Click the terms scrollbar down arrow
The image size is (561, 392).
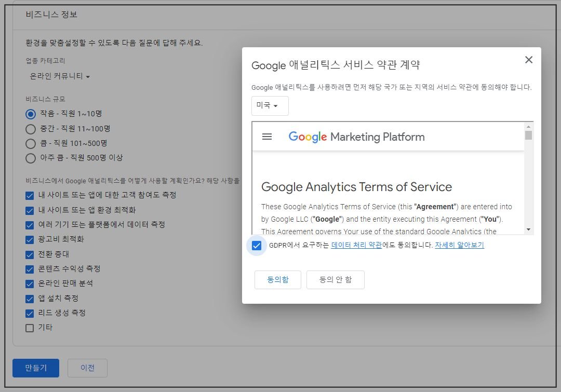(528, 229)
